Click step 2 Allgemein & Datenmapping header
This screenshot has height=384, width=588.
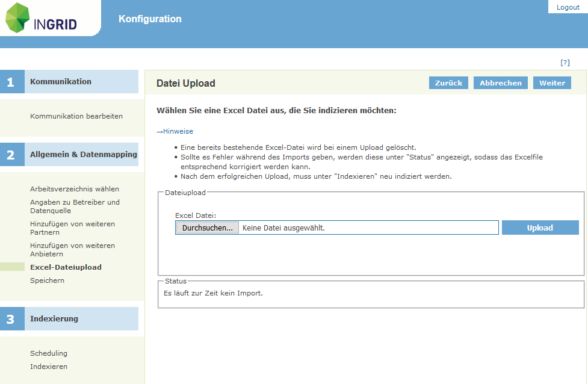(x=83, y=155)
